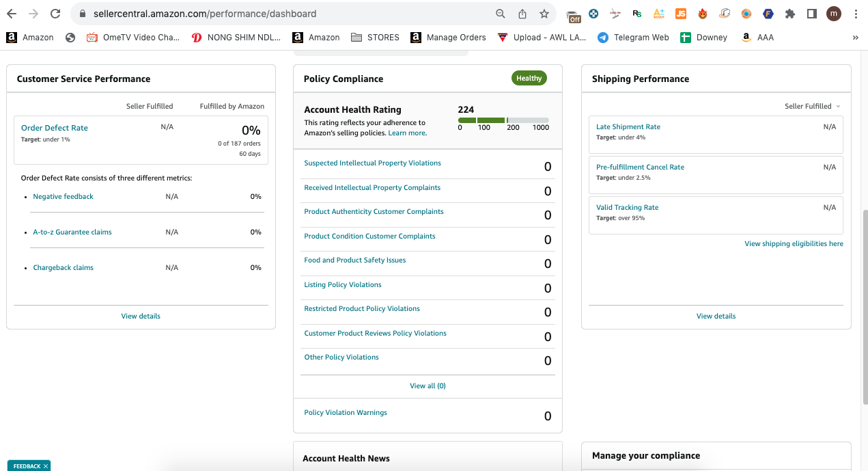
Task: Open the Order Defect Rate link
Action: click(x=55, y=128)
